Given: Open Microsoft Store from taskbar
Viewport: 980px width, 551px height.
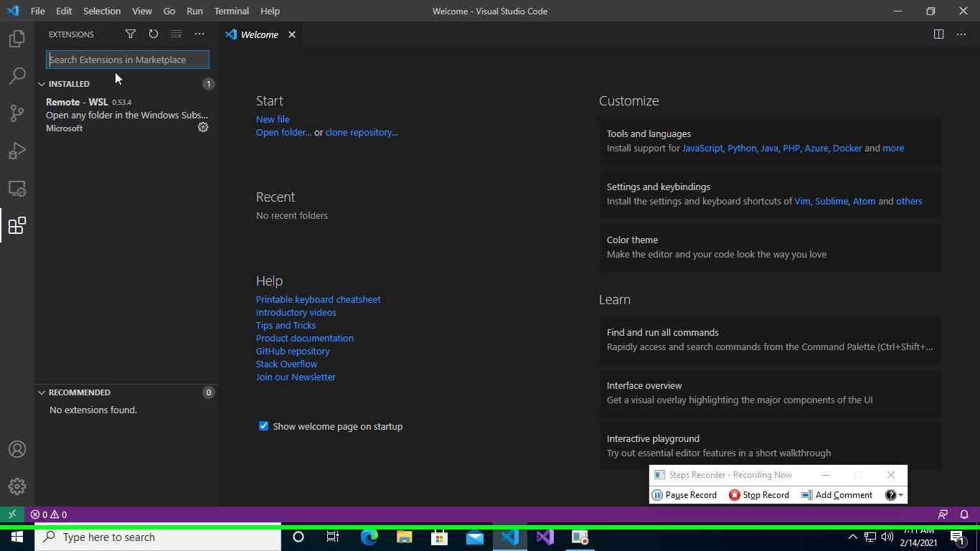Looking at the screenshot, I should pos(439,537).
